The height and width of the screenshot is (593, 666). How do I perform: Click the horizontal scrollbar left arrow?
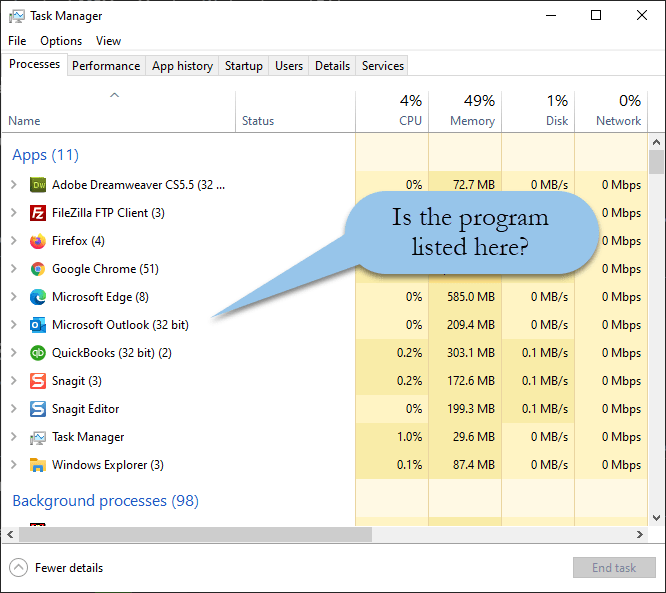[10, 534]
